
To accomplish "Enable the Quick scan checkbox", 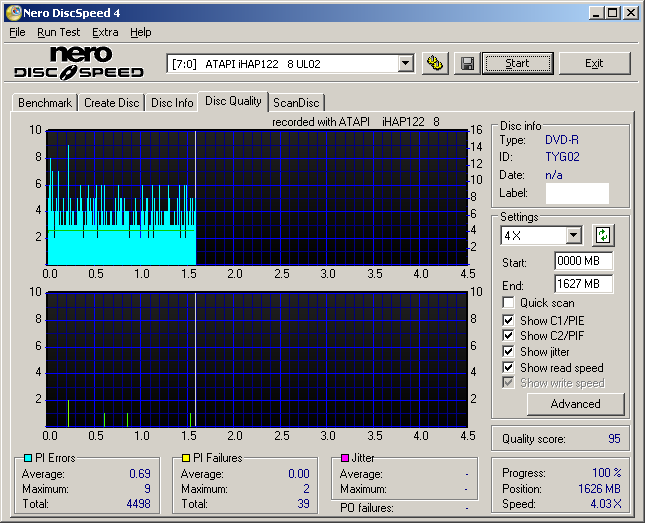I will pos(509,303).
